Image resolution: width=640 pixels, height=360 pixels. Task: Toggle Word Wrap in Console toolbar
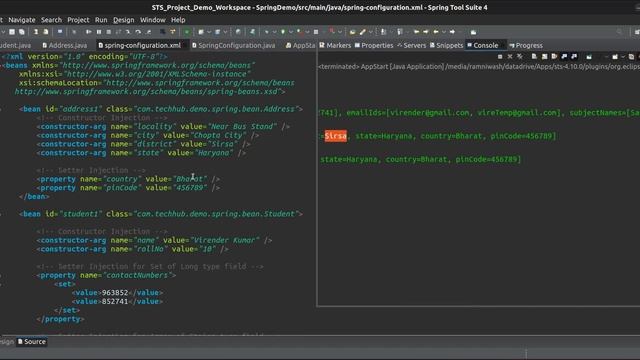click(554, 57)
